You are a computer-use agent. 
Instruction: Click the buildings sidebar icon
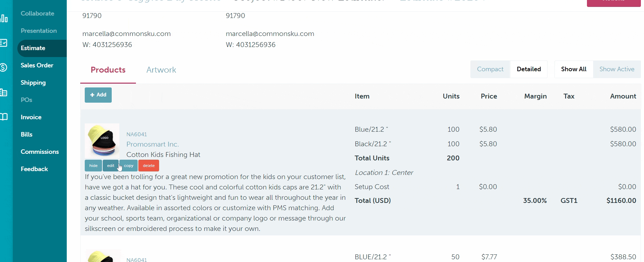pos(3,92)
